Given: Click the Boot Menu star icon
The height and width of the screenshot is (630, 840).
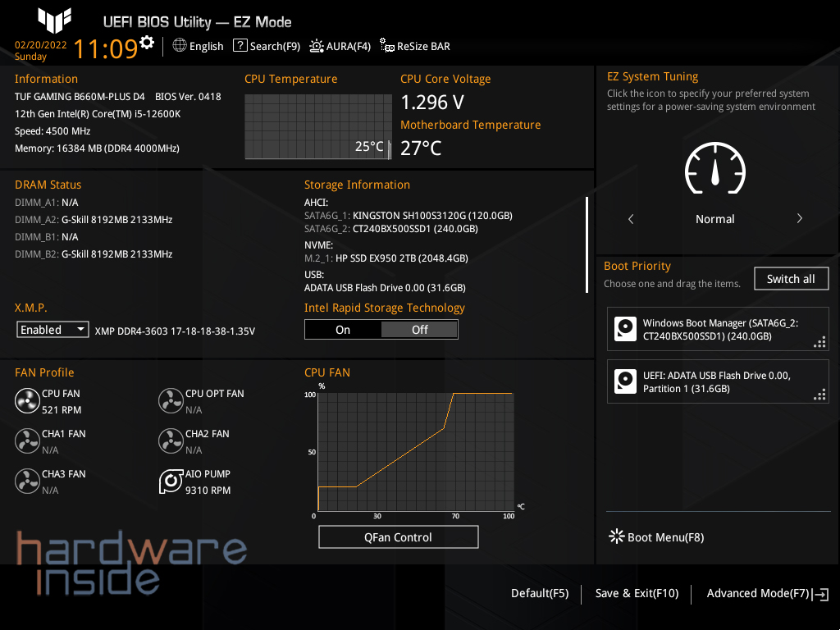Looking at the screenshot, I should point(617,536).
